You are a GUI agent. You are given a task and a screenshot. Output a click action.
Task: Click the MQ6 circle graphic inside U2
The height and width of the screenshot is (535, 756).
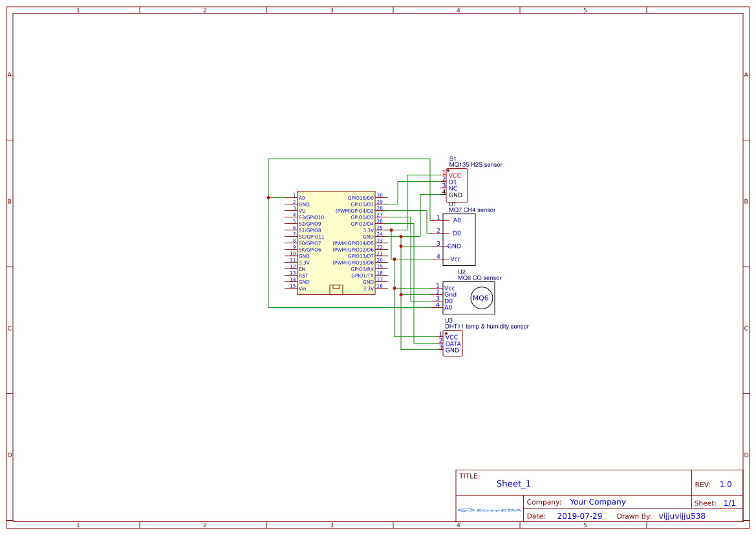481,298
